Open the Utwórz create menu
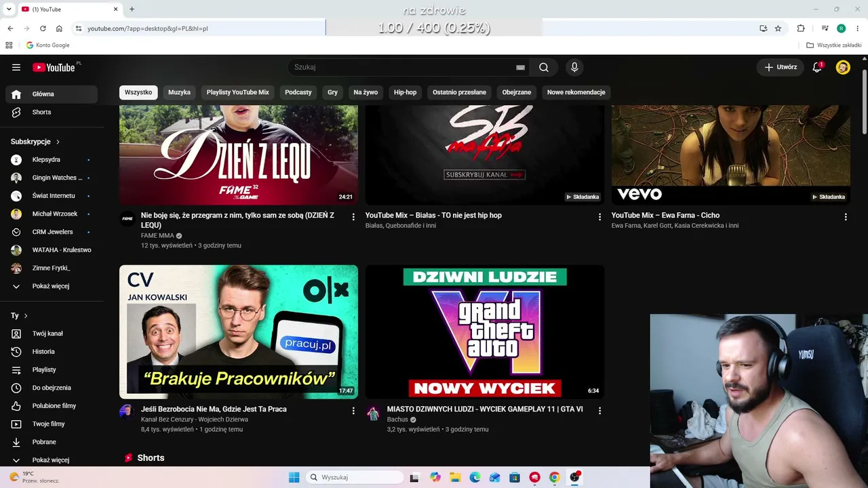The width and height of the screenshot is (868, 488). 781,67
